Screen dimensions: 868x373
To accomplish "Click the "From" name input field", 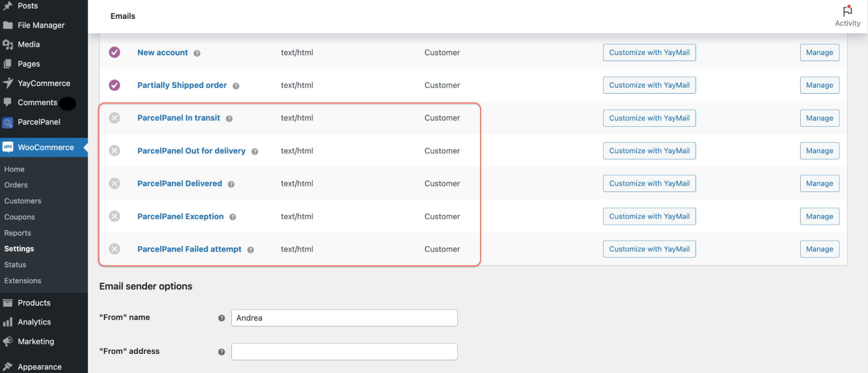I will coord(344,318).
